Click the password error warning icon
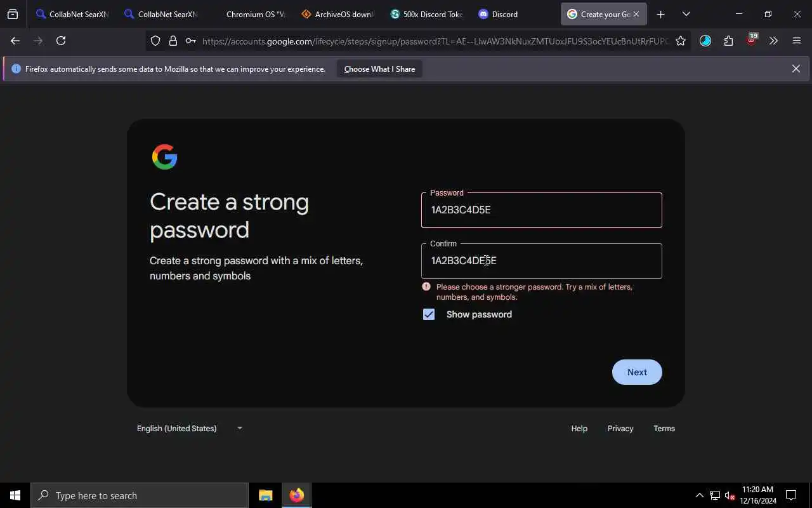The width and height of the screenshot is (812, 508). pyautogui.click(x=426, y=287)
